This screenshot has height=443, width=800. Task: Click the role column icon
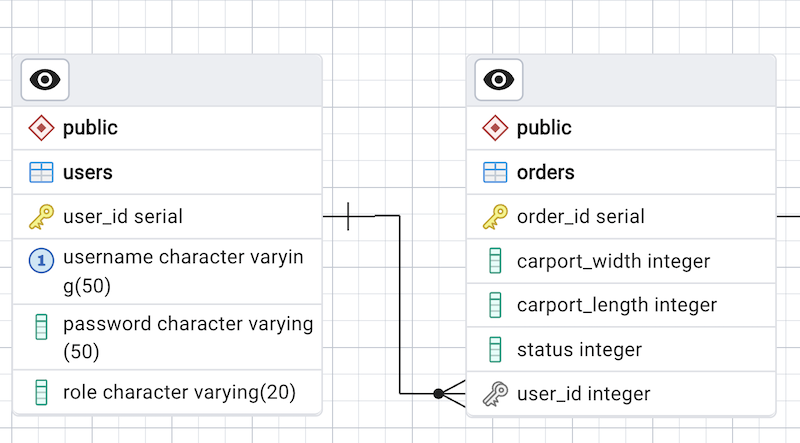pyautogui.click(x=41, y=391)
